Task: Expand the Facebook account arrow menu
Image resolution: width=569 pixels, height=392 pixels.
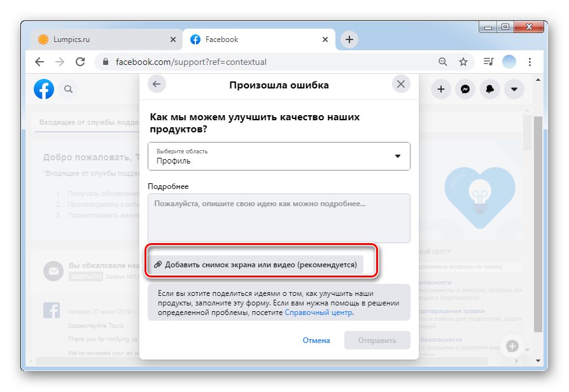Action: 514,89
